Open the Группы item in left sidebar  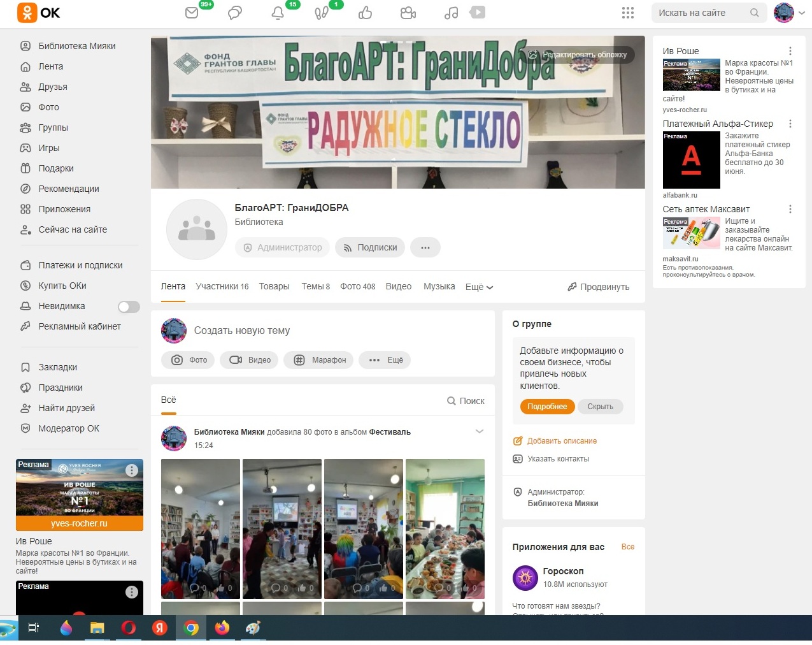(53, 127)
